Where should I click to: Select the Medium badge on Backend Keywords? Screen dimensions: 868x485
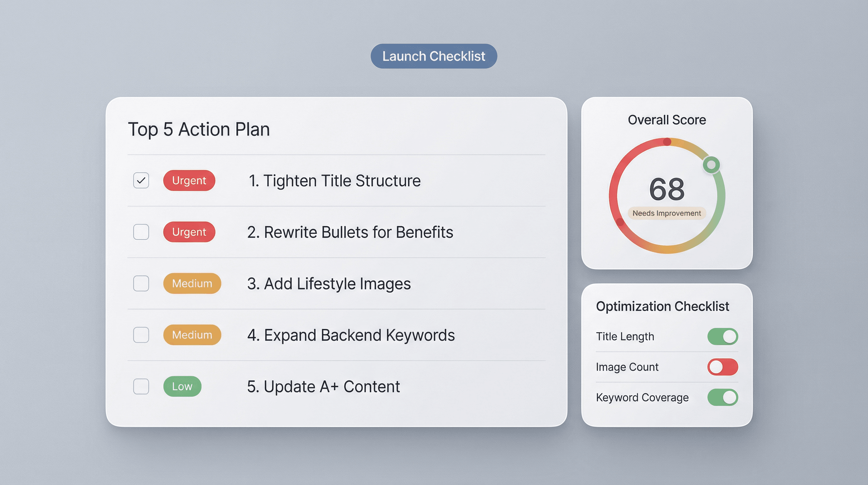(192, 335)
